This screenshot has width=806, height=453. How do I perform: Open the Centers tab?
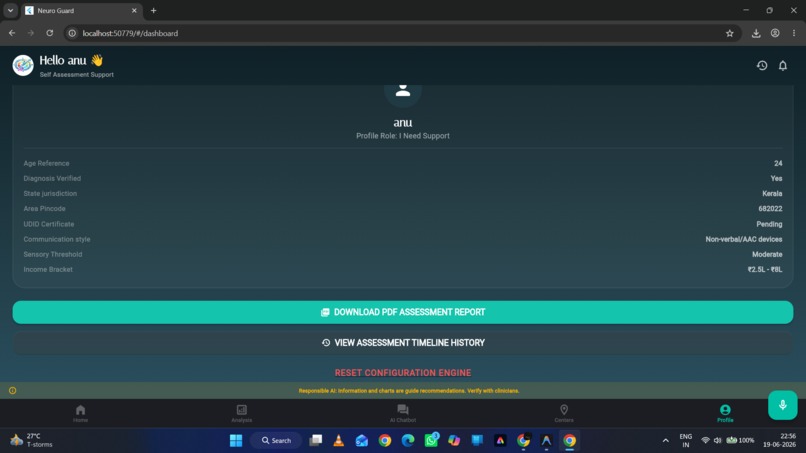coord(564,413)
